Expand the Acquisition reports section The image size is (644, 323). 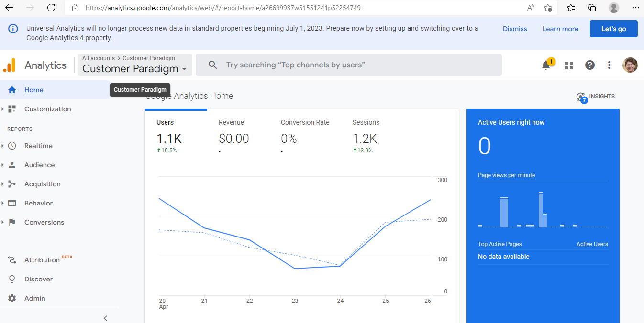(42, 184)
